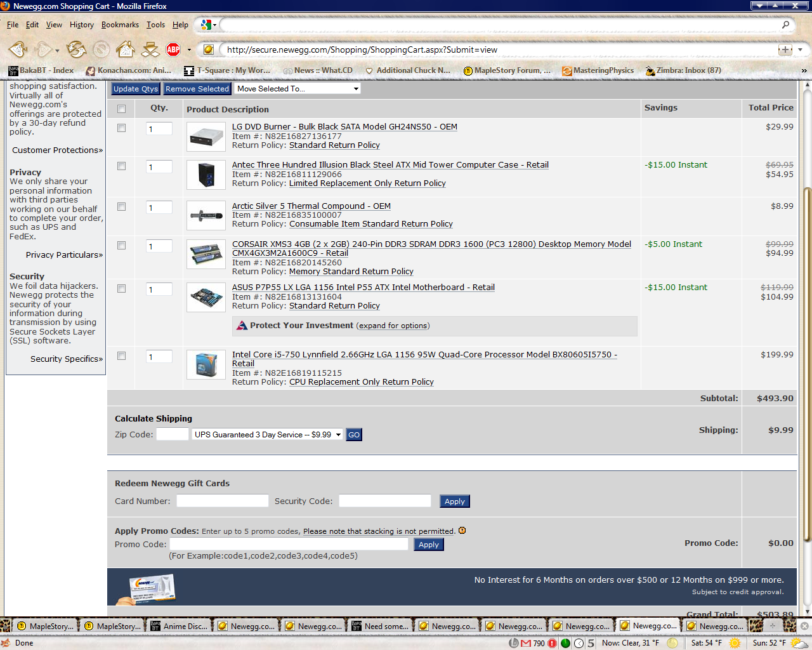Screen dimensions: 812x650
Task: Click the search magnifier icon
Action: (x=785, y=25)
